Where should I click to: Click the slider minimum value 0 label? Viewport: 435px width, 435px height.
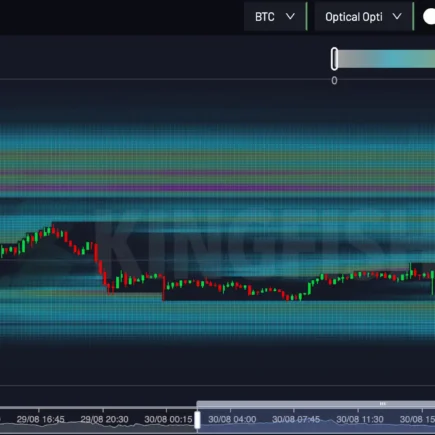[x=334, y=81]
